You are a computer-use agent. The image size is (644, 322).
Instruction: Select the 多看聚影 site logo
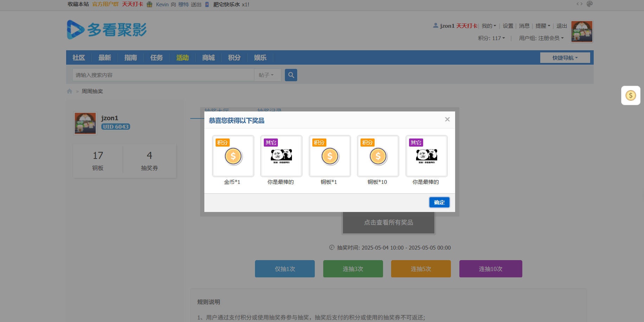pyautogui.click(x=107, y=30)
